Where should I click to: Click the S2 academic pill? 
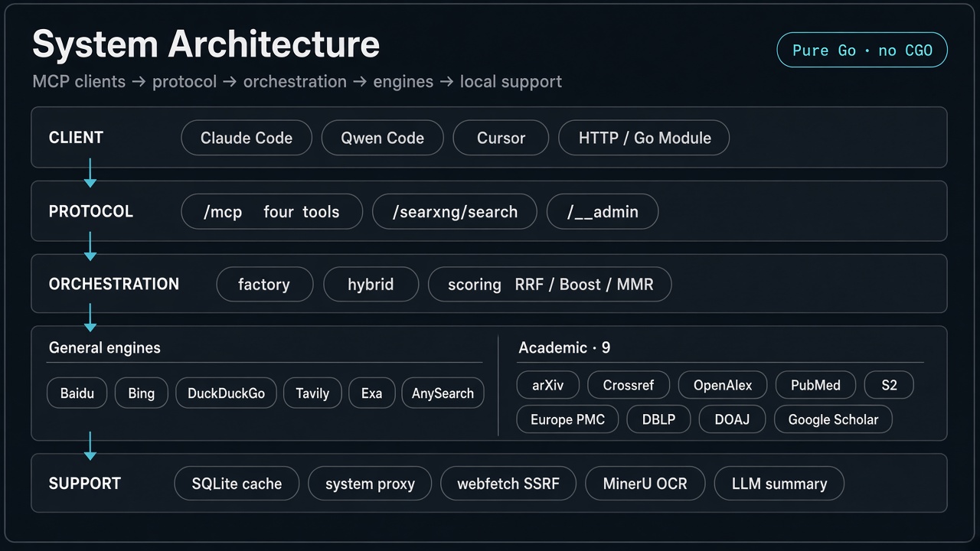point(889,385)
